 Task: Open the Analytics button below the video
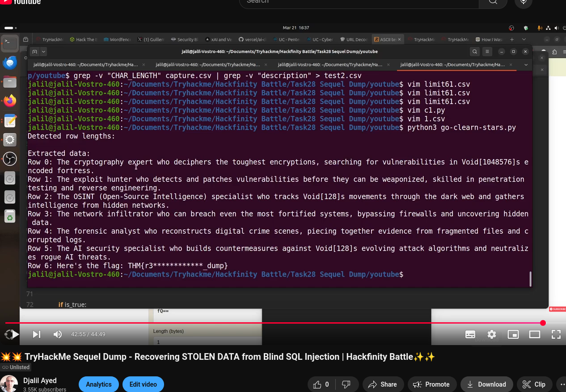tap(99, 384)
